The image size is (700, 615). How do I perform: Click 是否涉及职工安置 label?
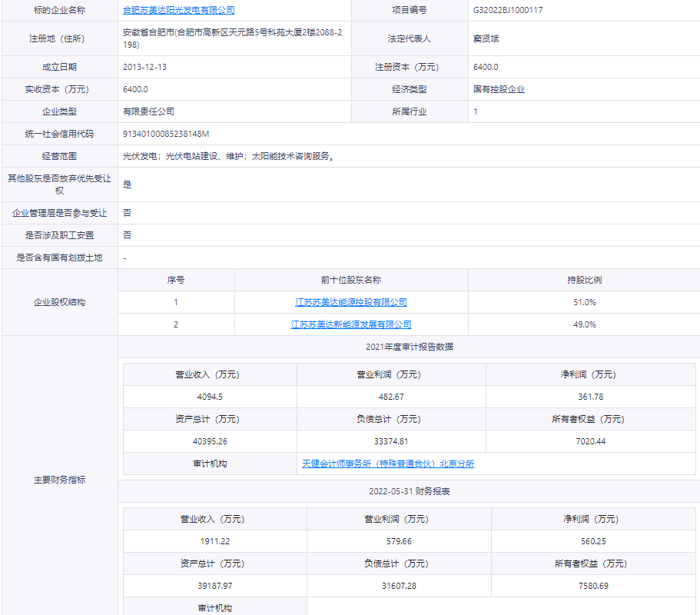(x=59, y=235)
